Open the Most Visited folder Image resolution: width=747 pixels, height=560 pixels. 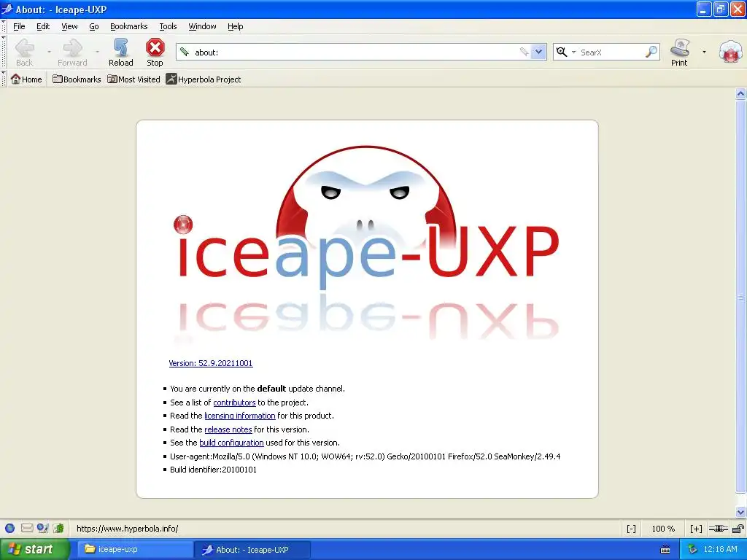click(134, 79)
